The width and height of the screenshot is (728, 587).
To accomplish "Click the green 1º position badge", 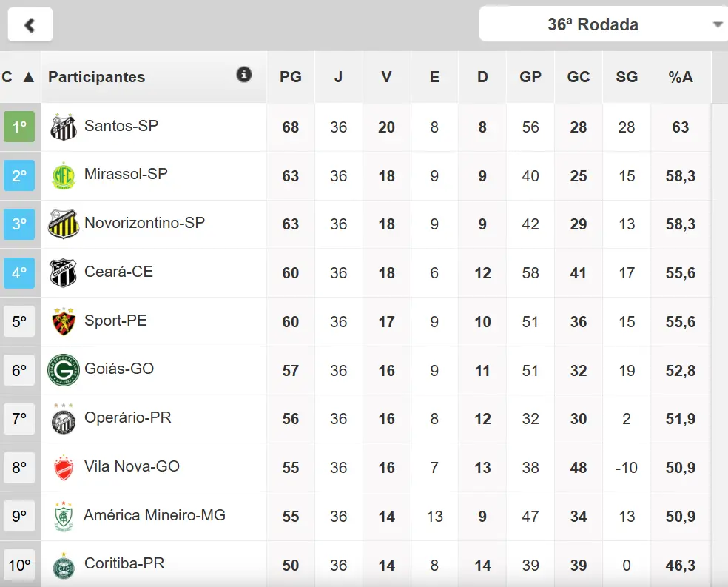I will [19, 127].
